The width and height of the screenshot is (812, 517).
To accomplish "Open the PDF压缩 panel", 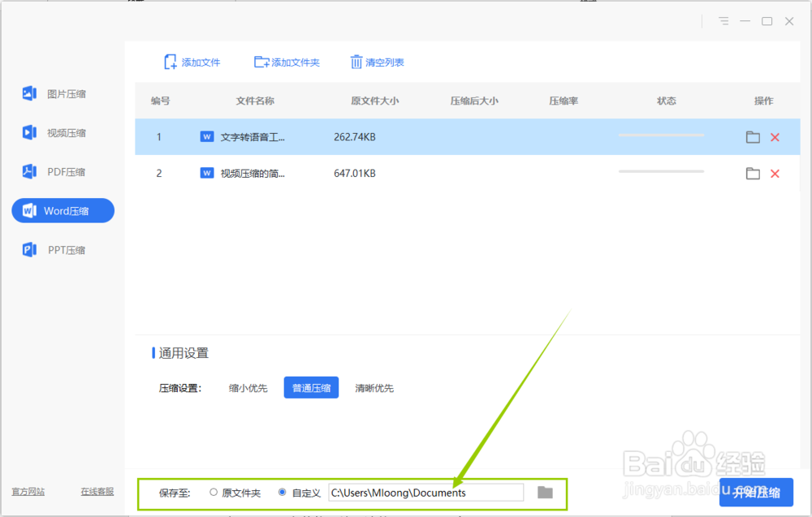I will [63, 171].
